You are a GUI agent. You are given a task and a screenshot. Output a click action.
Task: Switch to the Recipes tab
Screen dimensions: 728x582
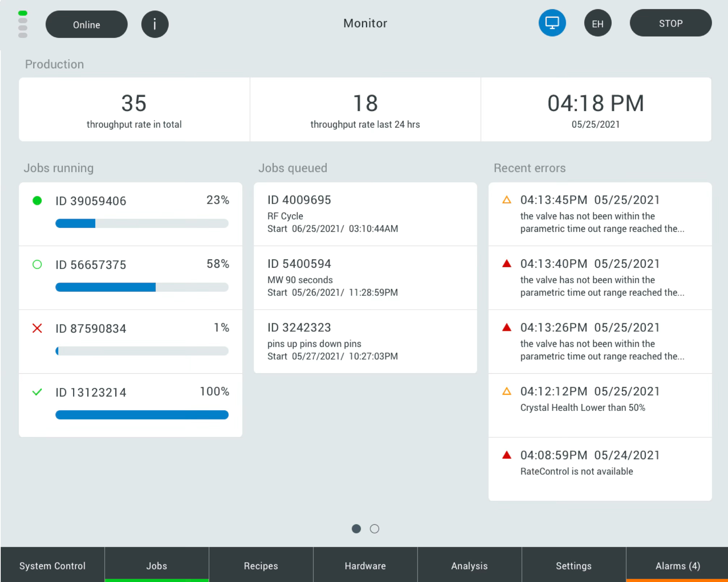261,565
